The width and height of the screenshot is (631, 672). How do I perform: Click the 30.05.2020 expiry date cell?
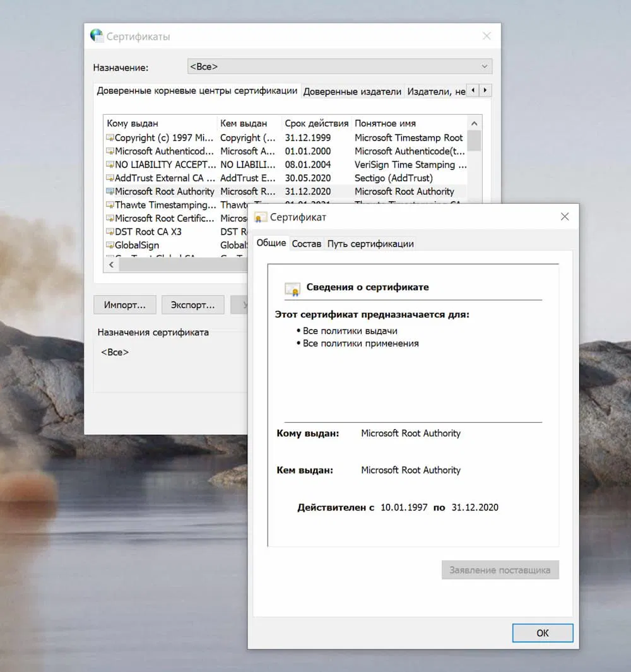point(308,178)
